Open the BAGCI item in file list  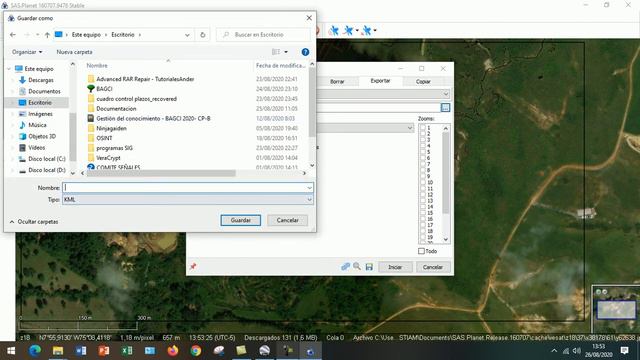pyautogui.click(x=104, y=89)
